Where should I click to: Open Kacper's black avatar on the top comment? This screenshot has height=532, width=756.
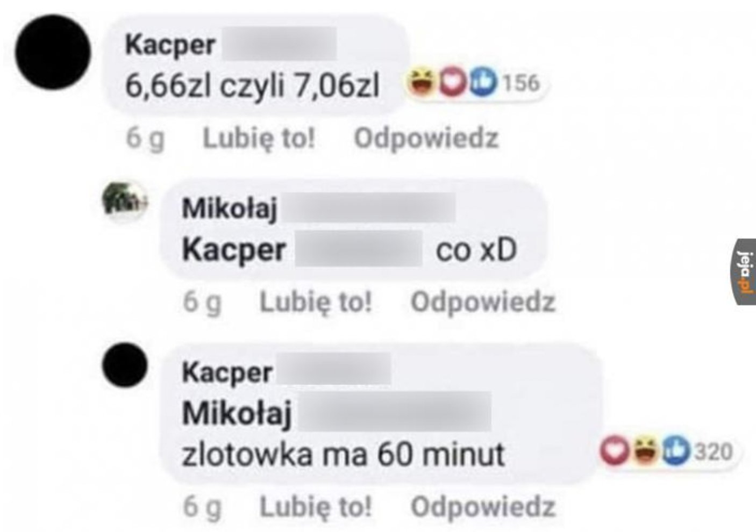pyautogui.click(x=53, y=52)
